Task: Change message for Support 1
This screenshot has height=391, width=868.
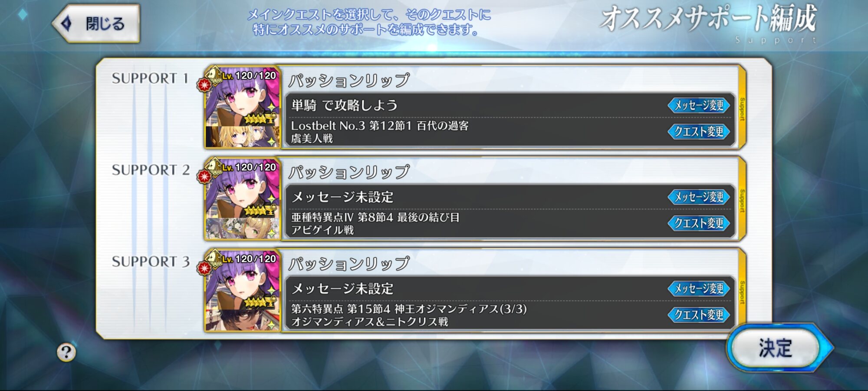Action: (x=699, y=105)
